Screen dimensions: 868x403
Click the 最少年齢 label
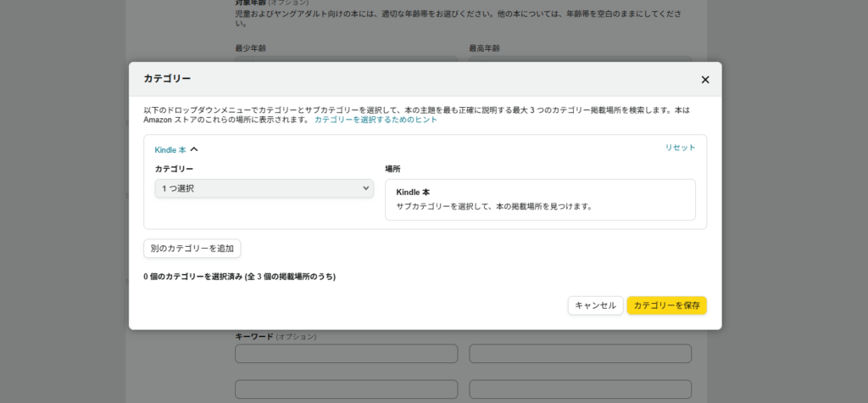pos(256,48)
